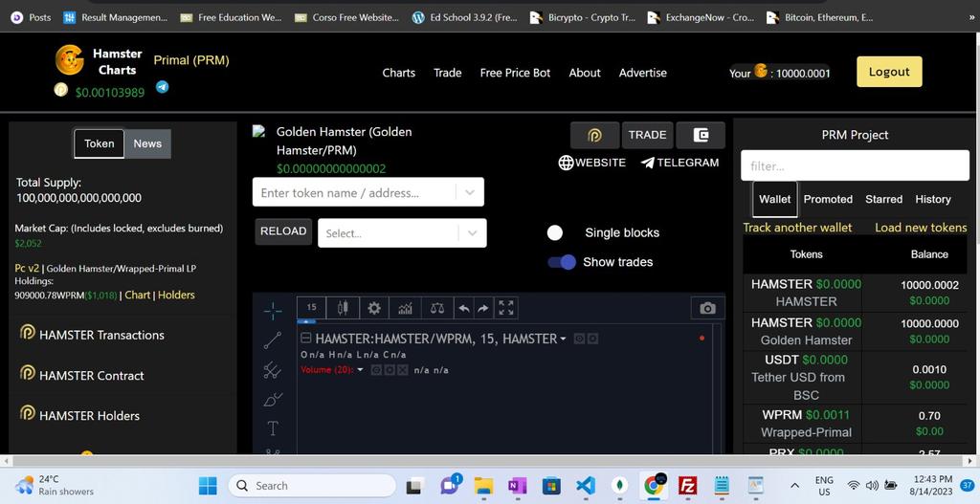The image size is (980, 504).
Task: Open chart settings gear
Action: [x=374, y=308]
